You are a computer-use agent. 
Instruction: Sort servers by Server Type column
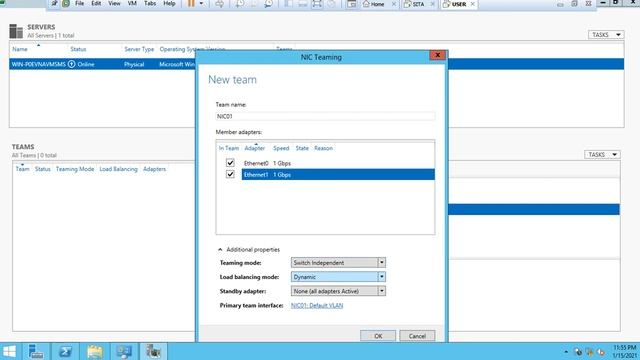point(139,49)
